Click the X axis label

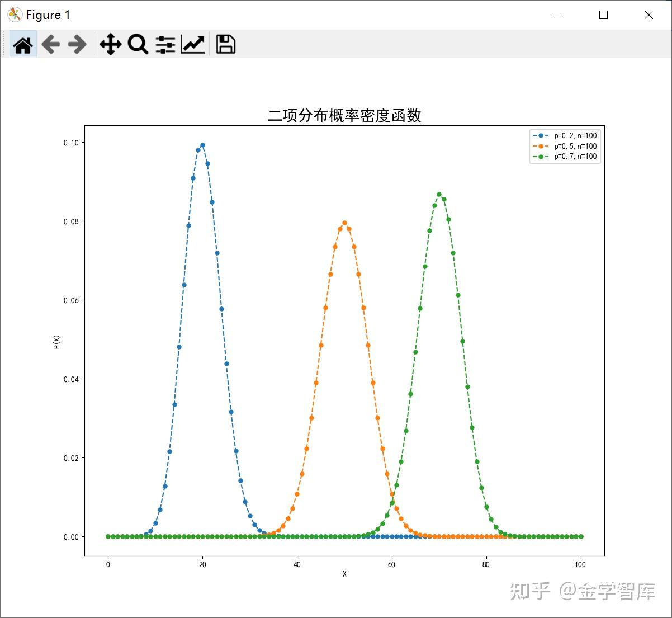tap(345, 574)
